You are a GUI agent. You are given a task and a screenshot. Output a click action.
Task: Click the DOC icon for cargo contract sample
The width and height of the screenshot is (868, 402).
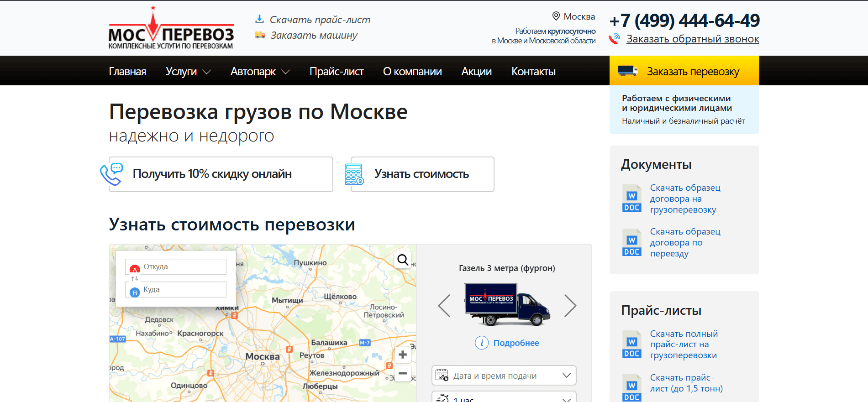tap(631, 198)
